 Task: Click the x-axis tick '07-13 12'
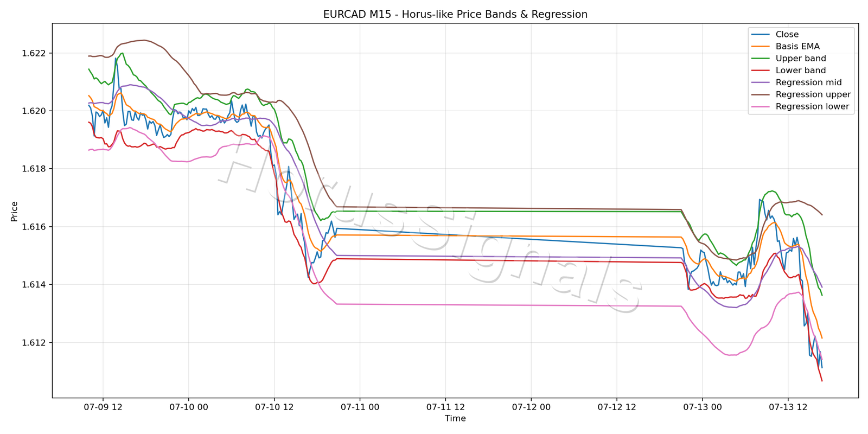coord(788,407)
